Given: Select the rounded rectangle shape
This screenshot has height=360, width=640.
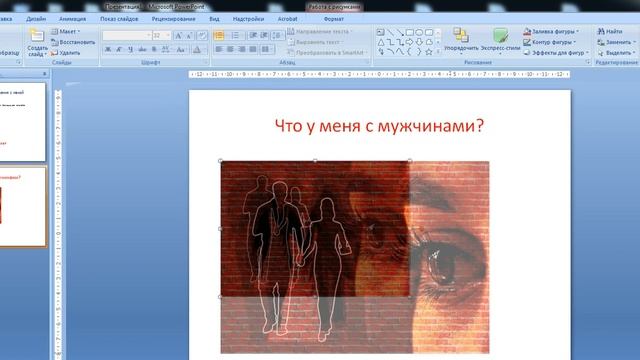Looking at the screenshot, I should (x=429, y=32).
